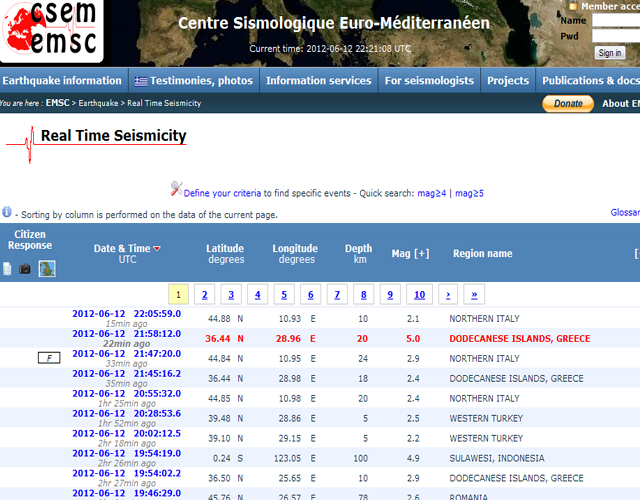Jump to last page with double arrow
Image resolution: width=640 pixels, height=500 pixels.
click(x=473, y=294)
